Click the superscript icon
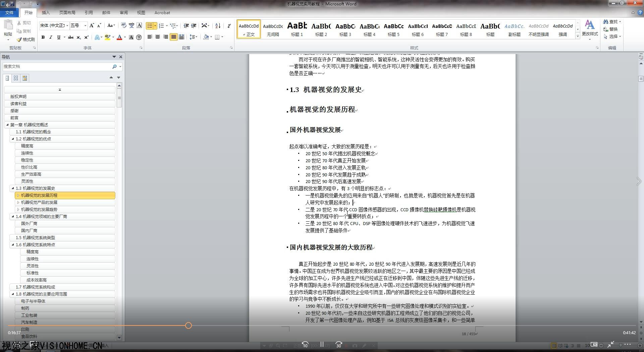The height and width of the screenshot is (352, 644). point(86,37)
